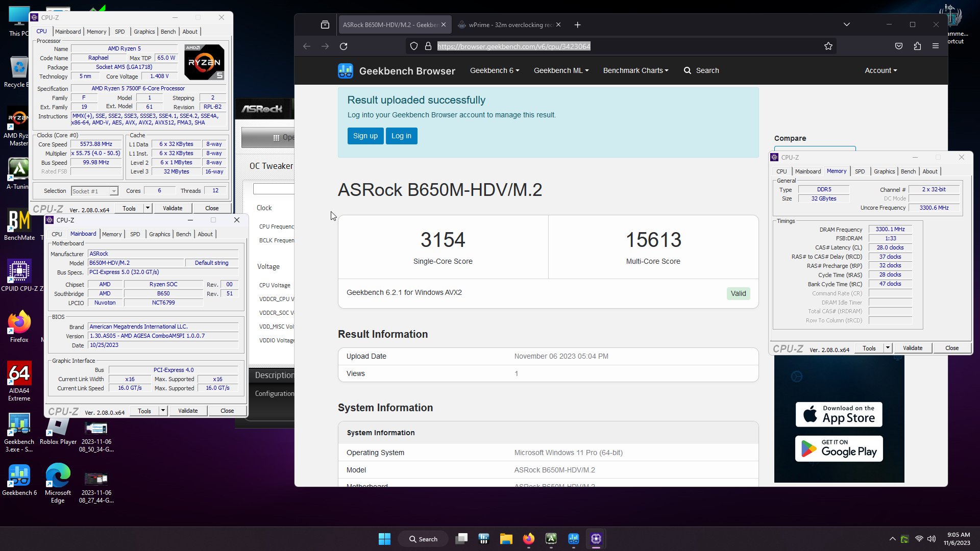Viewport: 980px width, 551px height.
Task: Expand the Account dropdown
Action: (x=880, y=70)
